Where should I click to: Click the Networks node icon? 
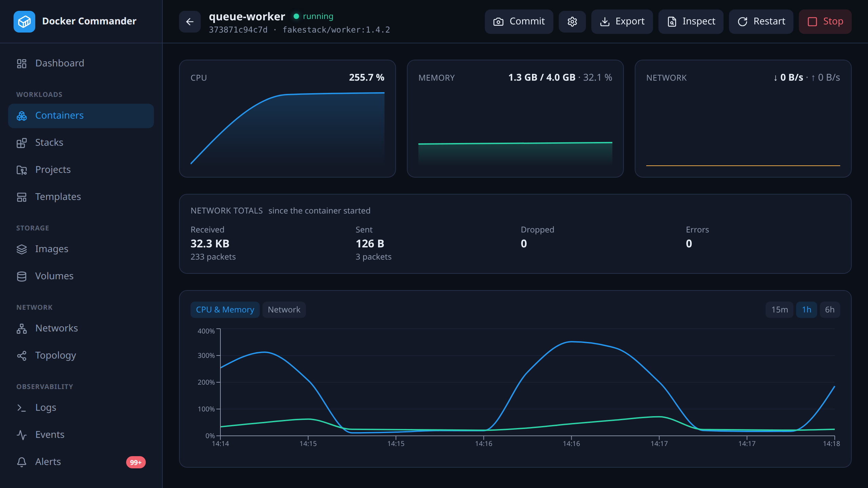click(22, 329)
